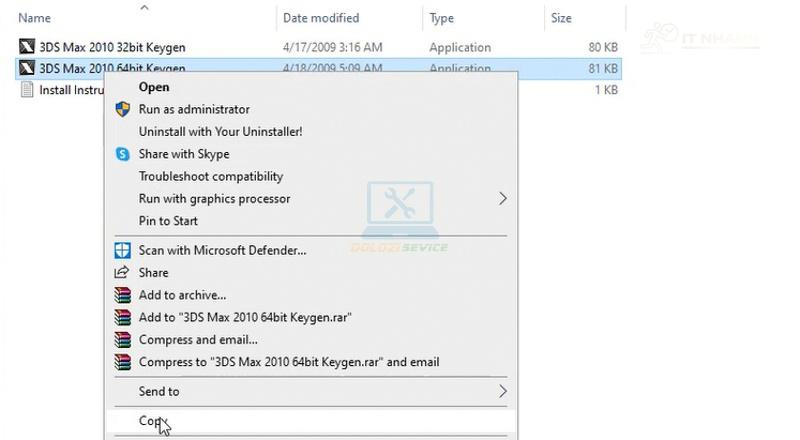Sort by the Date modified column header
The height and width of the screenshot is (440, 800).
321,18
